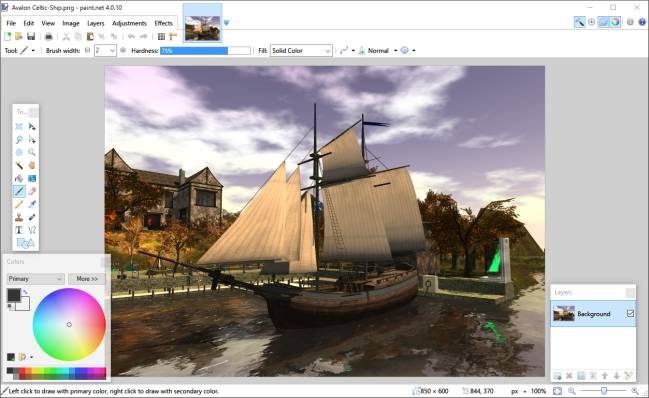Image resolution: width=649 pixels, height=398 pixels.
Task: Swap primary and secondary colors
Action: 25,292
